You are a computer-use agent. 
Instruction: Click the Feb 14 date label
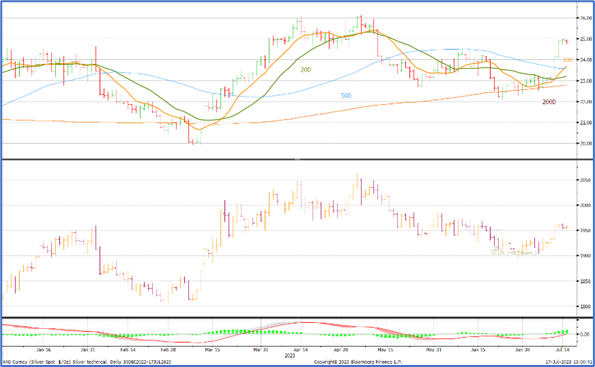click(128, 350)
